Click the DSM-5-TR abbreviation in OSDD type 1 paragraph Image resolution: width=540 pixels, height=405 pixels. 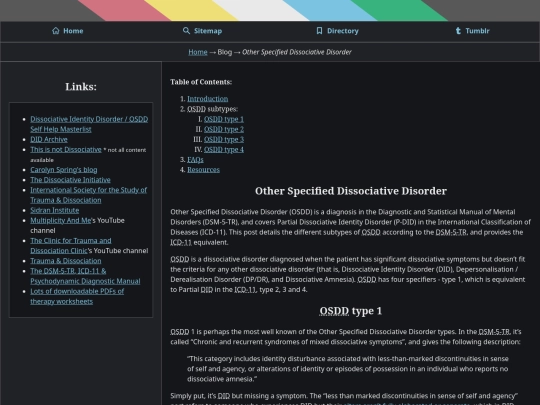tap(495, 332)
